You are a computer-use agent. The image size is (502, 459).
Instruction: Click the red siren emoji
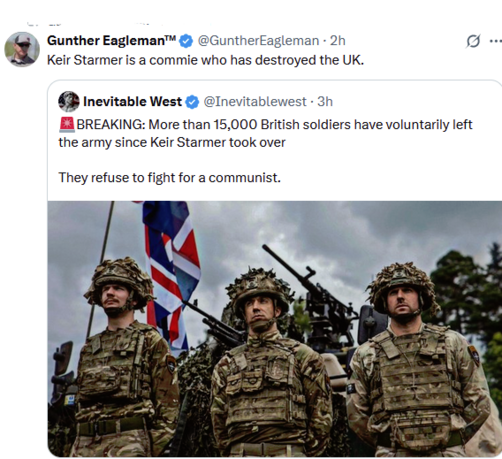point(67,125)
